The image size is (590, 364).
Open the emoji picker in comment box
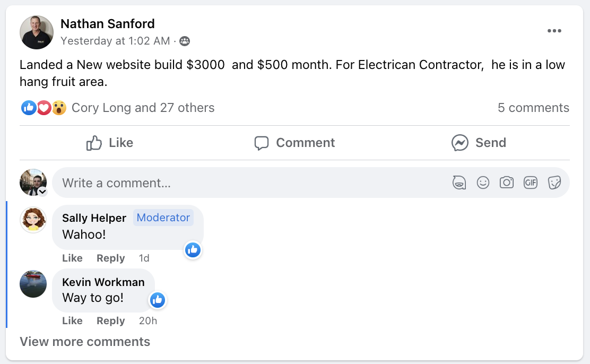pyautogui.click(x=483, y=183)
